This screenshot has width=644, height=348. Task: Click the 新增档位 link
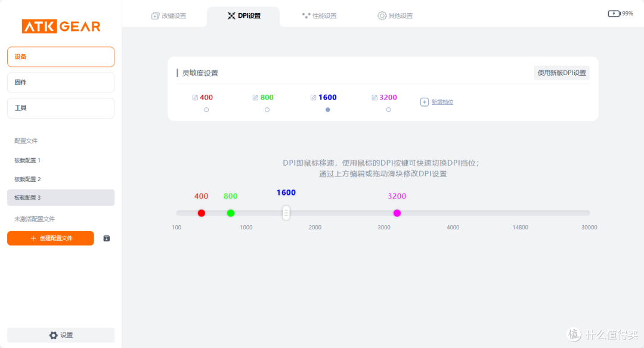(x=442, y=102)
